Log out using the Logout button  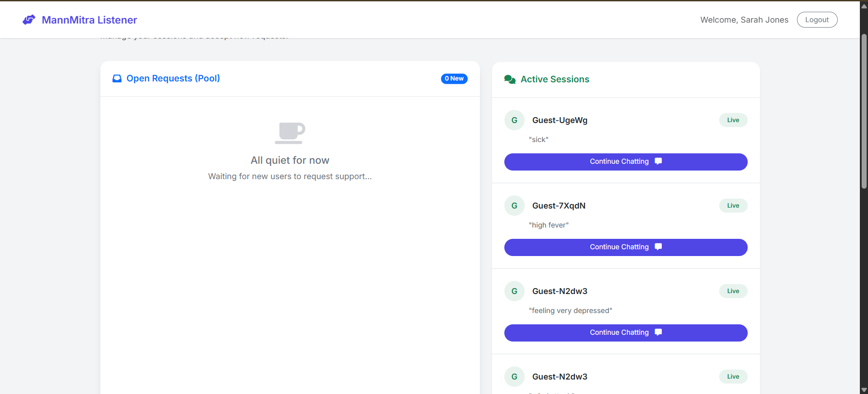pos(816,20)
